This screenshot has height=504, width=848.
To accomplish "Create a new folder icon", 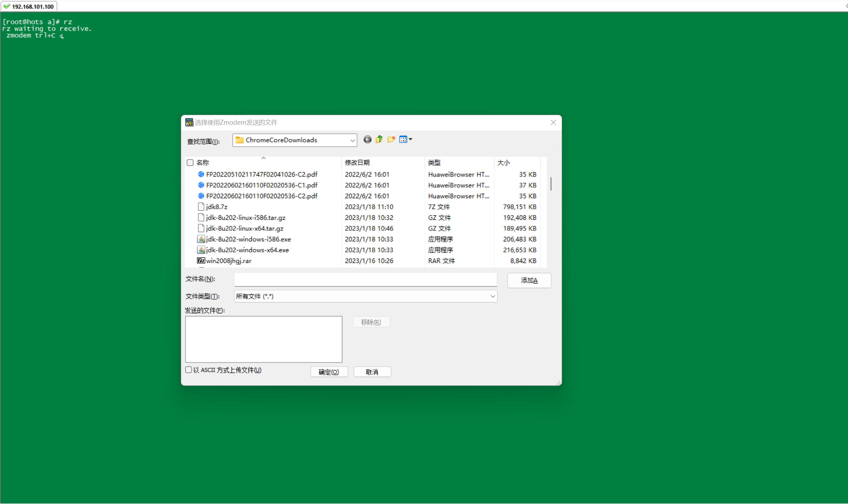I will coord(391,139).
